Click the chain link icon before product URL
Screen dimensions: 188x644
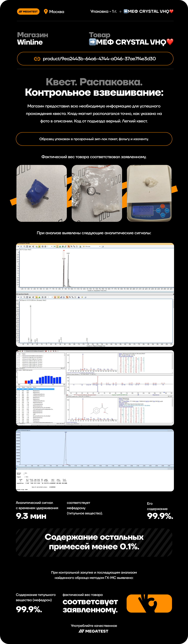pyautogui.click(x=37, y=59)
